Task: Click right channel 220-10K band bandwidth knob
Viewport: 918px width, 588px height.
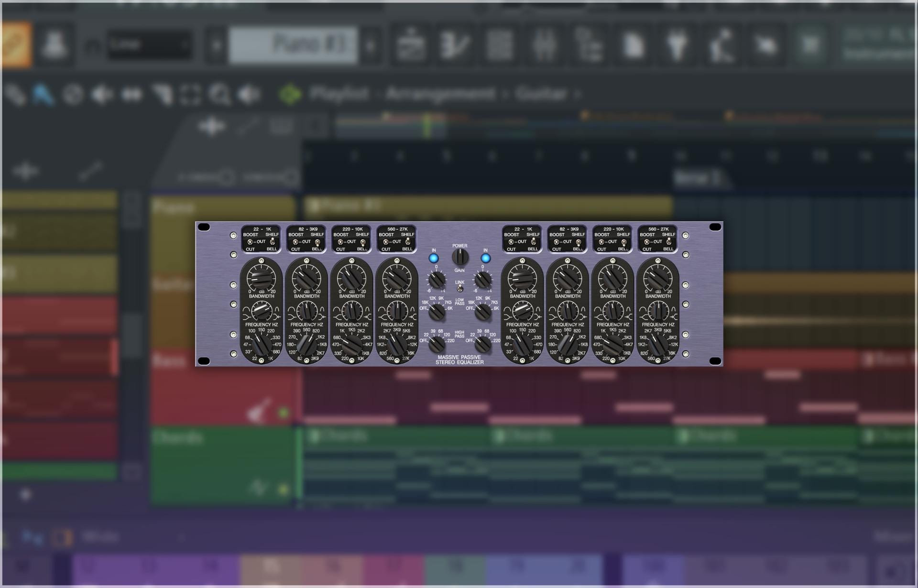Action: (x=613, y=312)
